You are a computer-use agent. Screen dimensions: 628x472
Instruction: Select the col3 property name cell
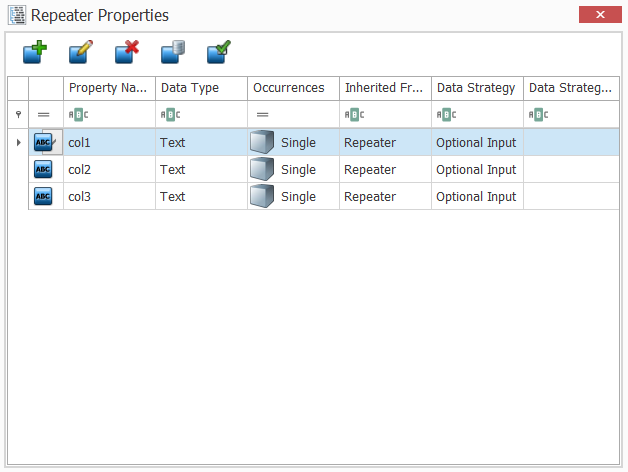coord(109,196)
